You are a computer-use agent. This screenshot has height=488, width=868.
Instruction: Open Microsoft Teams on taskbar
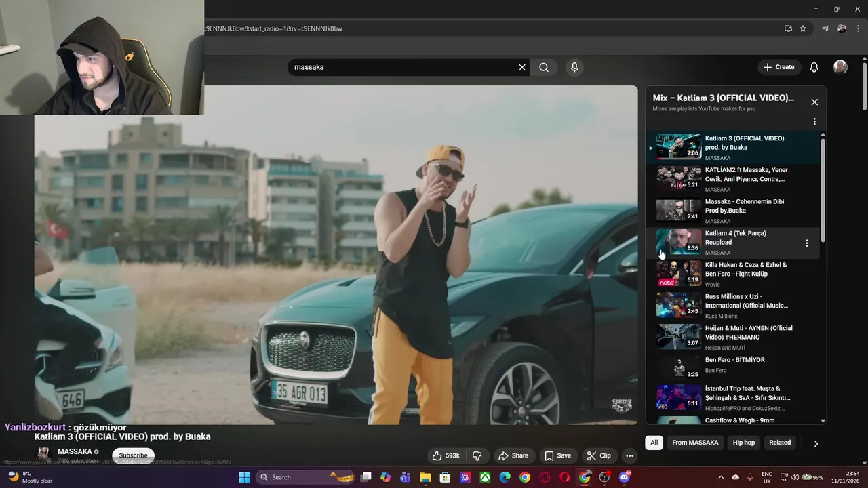406,477
